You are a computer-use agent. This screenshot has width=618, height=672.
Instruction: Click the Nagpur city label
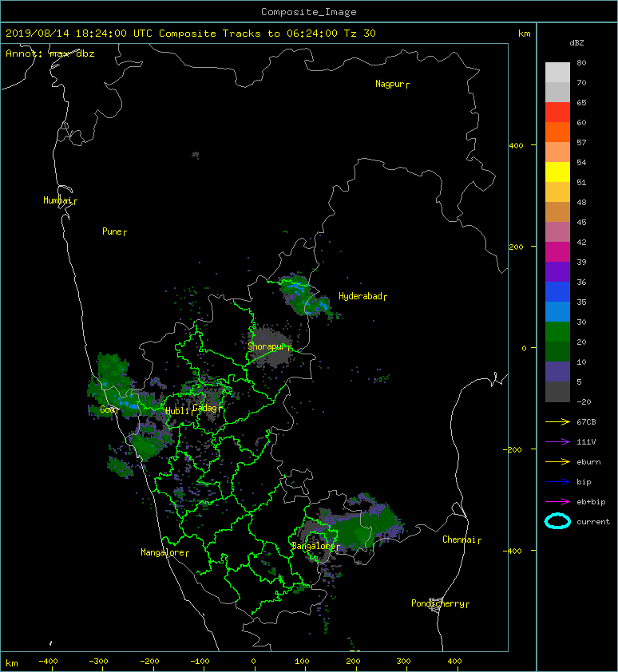point(390,84)
